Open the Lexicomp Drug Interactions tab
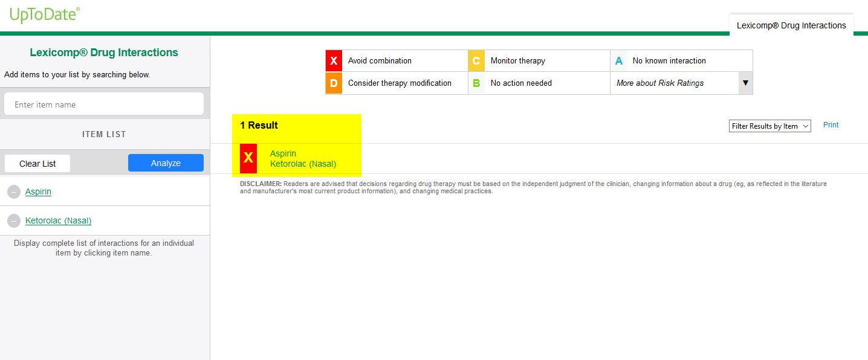Viewport: 868px width, 360px height. (x=791, y=25)
